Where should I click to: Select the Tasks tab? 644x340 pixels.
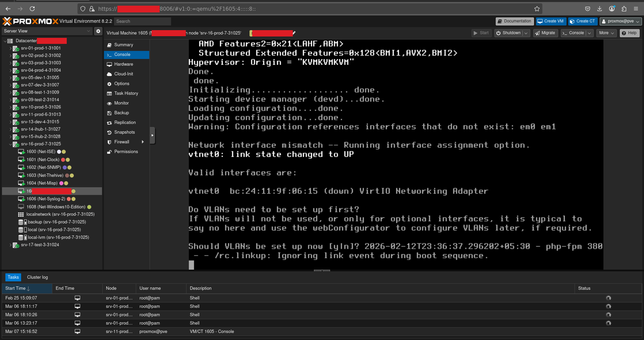click(x=13, y=277)
